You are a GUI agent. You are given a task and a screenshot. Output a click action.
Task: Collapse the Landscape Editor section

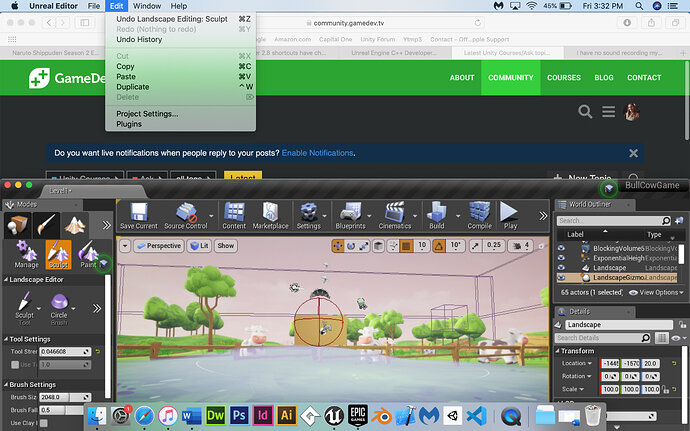(x=6, y=280)
